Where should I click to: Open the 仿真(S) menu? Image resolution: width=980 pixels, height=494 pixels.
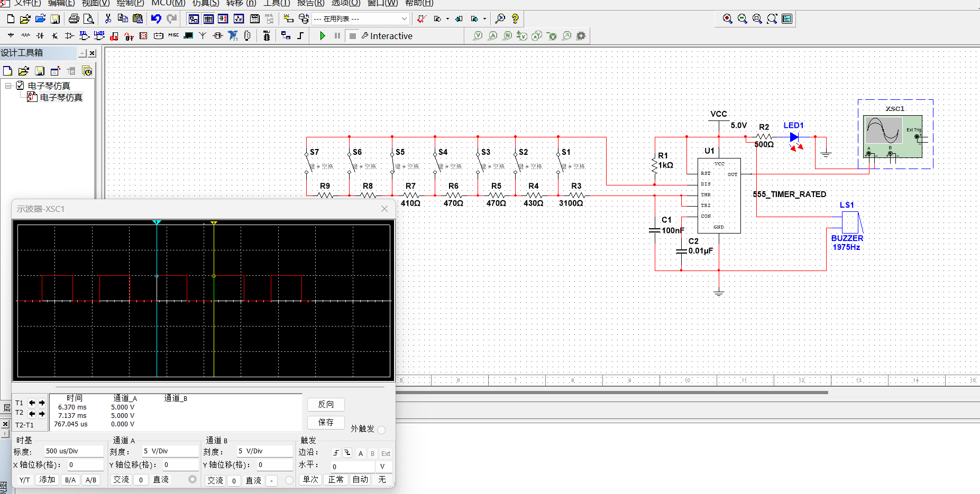pos(205,3)
